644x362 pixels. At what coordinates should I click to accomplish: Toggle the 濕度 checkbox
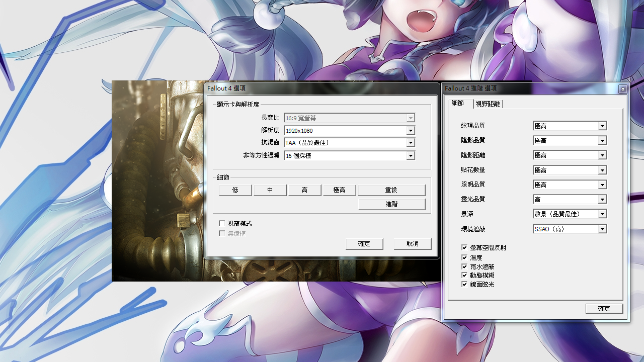tap(464, 257)
